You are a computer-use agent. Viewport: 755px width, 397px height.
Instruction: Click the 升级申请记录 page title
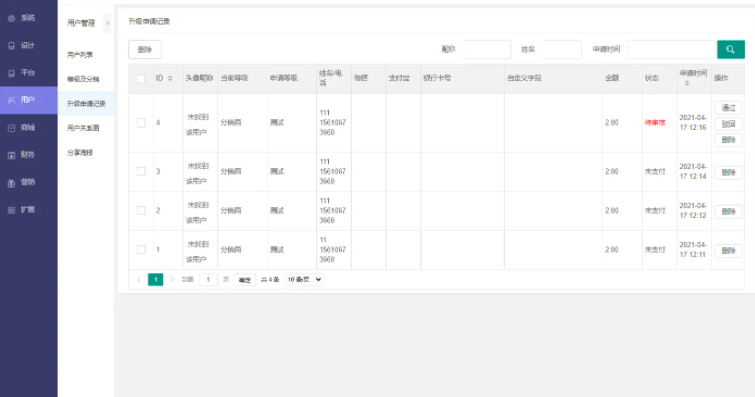(x=149, y=21)
